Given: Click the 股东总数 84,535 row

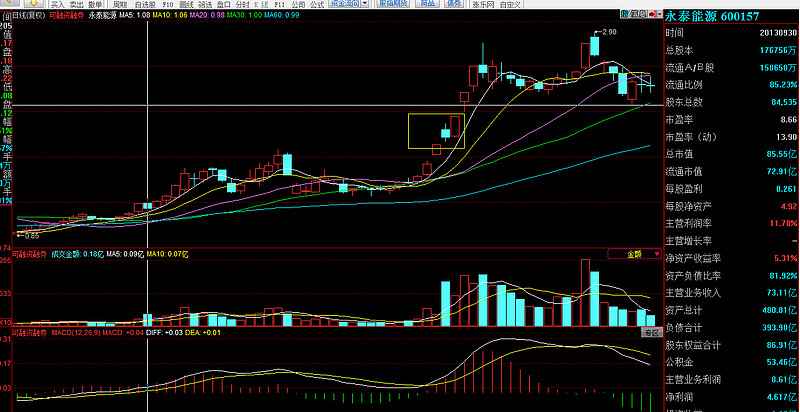Looking at the screenshot, I should pos(731,102).
